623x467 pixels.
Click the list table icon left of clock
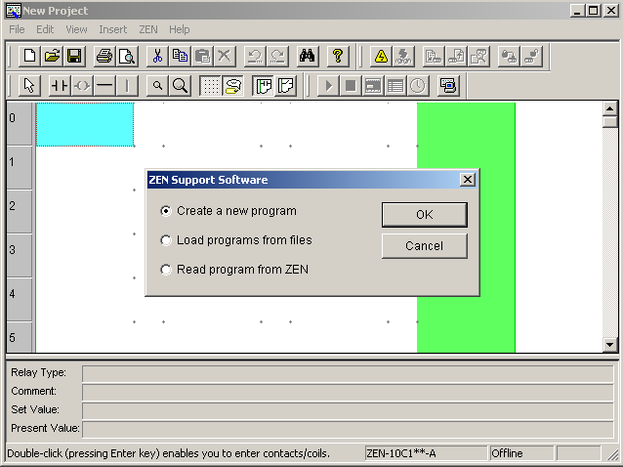(x=395, y=85)
